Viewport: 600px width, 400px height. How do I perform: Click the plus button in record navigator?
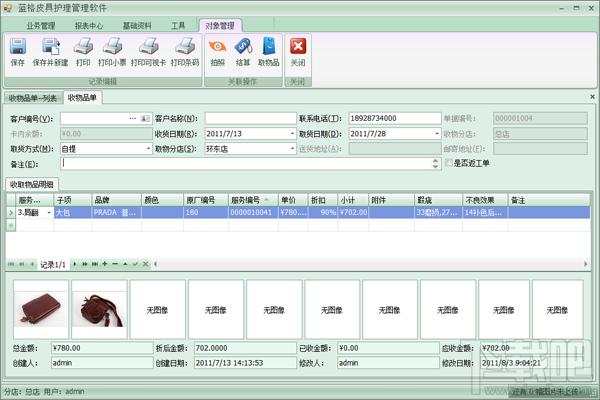105,264
